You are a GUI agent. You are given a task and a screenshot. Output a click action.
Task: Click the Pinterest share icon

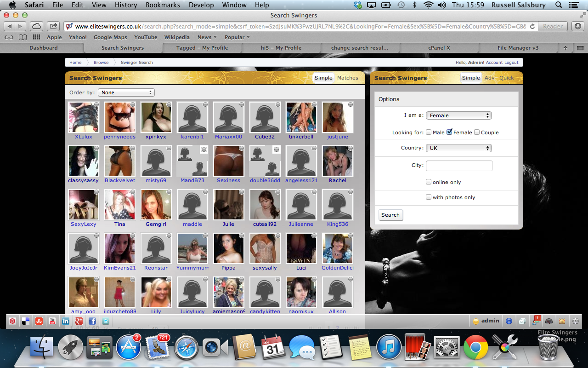[x=12, y=321]
